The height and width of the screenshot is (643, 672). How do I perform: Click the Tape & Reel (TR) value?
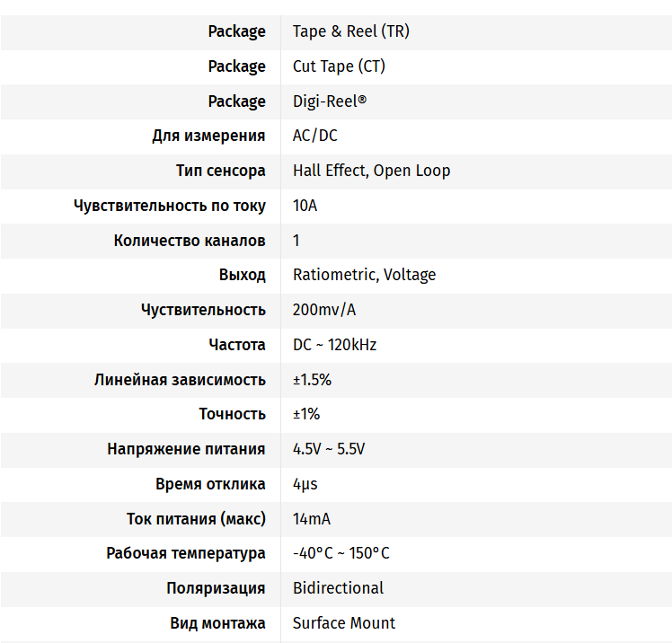pyautogui.click(x=351, y=31)
